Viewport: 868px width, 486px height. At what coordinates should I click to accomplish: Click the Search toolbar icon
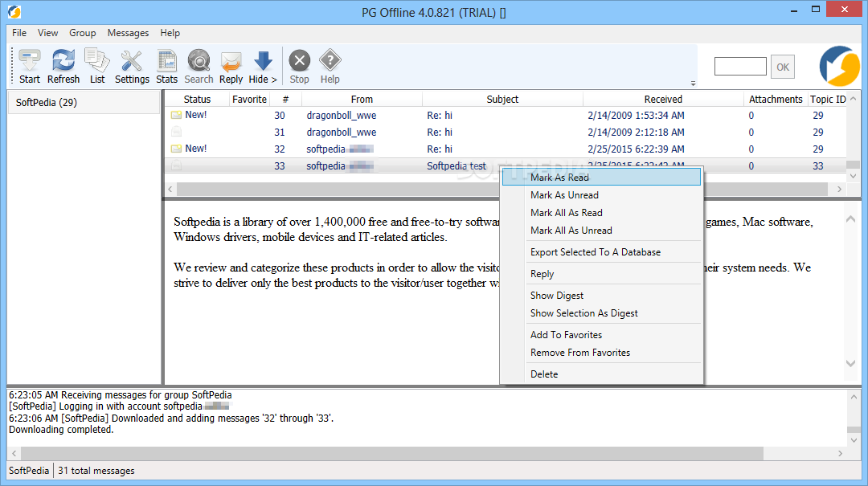point(199,67)
